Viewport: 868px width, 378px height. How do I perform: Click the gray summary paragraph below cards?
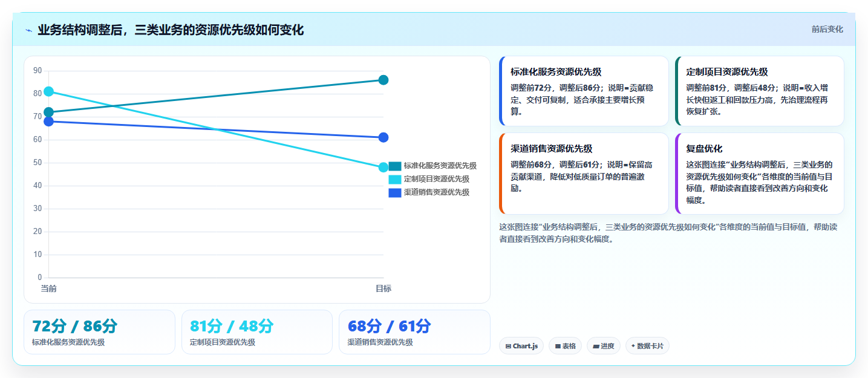(x=668, y=233)
